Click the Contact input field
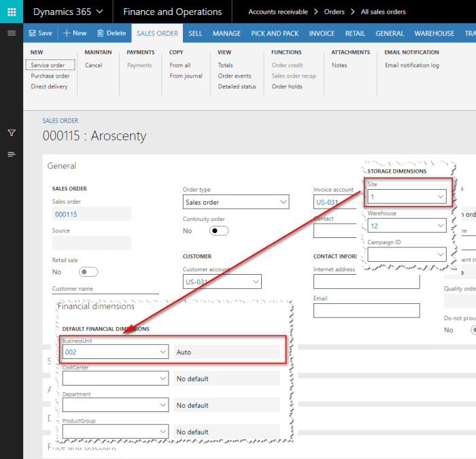Image resolution: width=476 pixels, height=459 pixels. (x=335, y=231)
